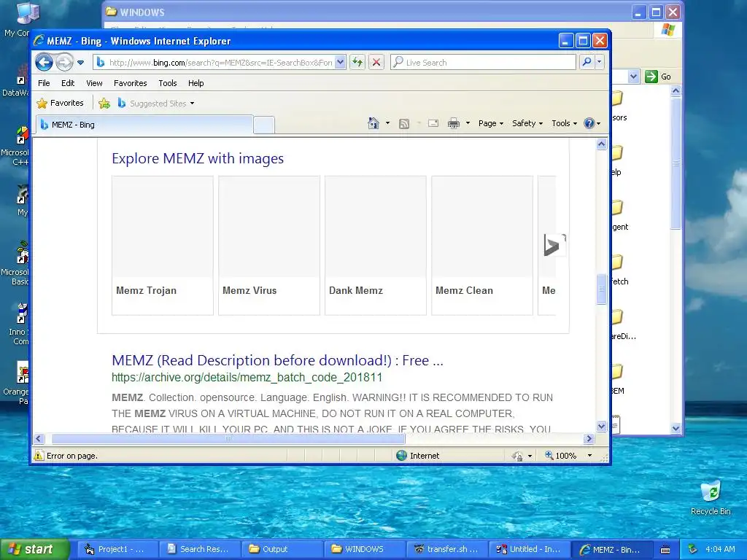This screenshot has width=747, height=560.
Task: Stop loading with the red X icon
Action: pyautogui.click(x=376, y=62)
